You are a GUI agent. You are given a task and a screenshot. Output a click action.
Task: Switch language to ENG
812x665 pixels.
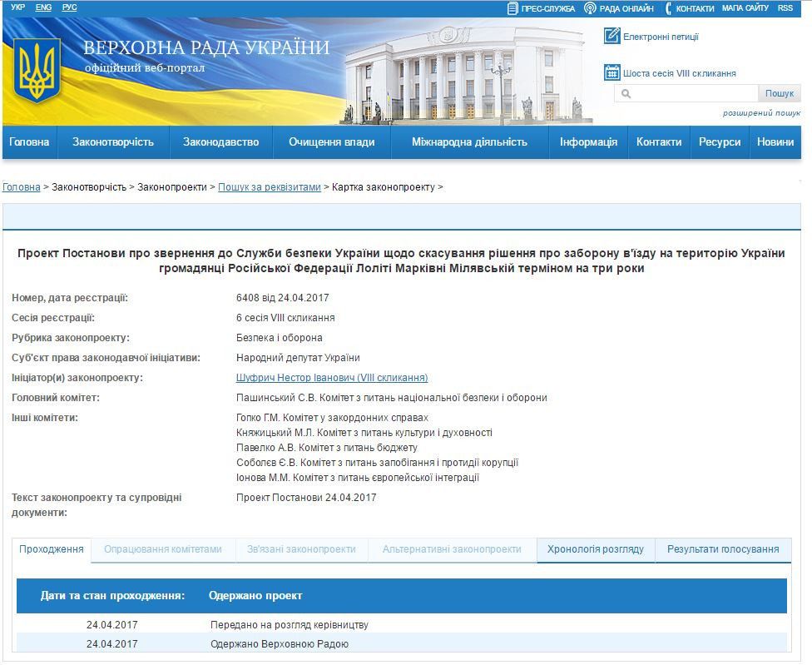[x=43, y=7]
